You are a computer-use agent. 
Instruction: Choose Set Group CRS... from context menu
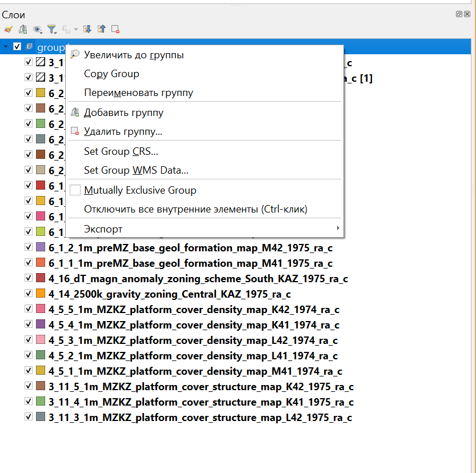(x=121, y=151)
